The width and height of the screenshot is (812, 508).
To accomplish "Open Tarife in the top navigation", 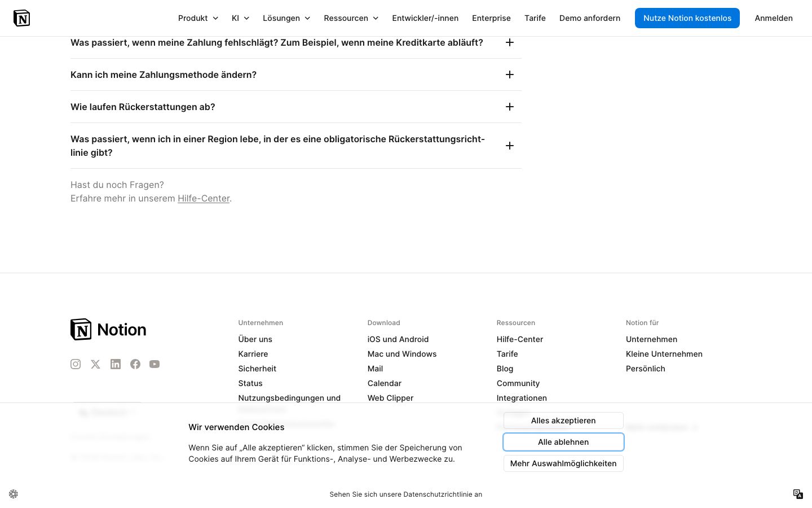I will (535, 18).
